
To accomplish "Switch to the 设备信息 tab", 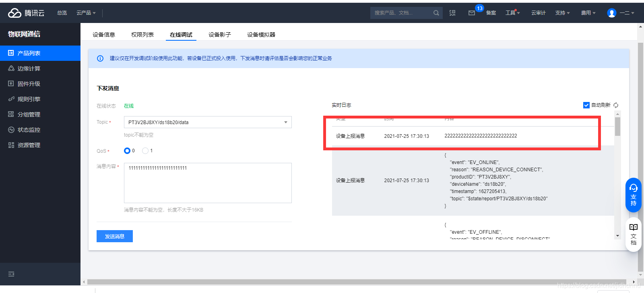I will [104, 35].
